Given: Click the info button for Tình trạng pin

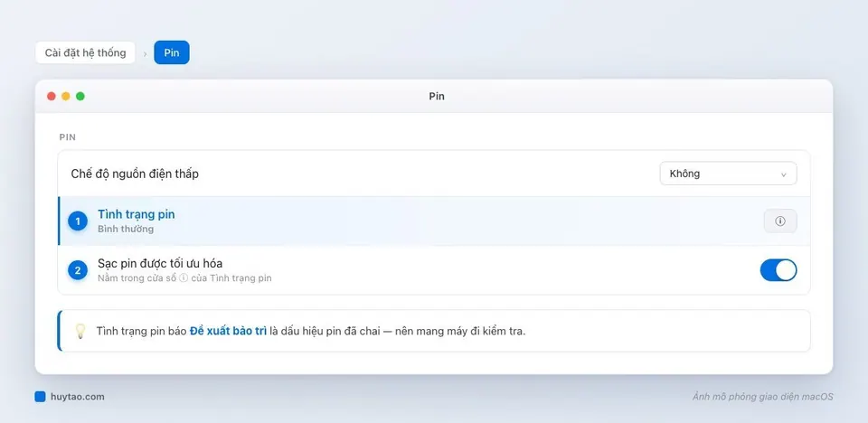Looking at the screenshot, I should coord(780,221).
